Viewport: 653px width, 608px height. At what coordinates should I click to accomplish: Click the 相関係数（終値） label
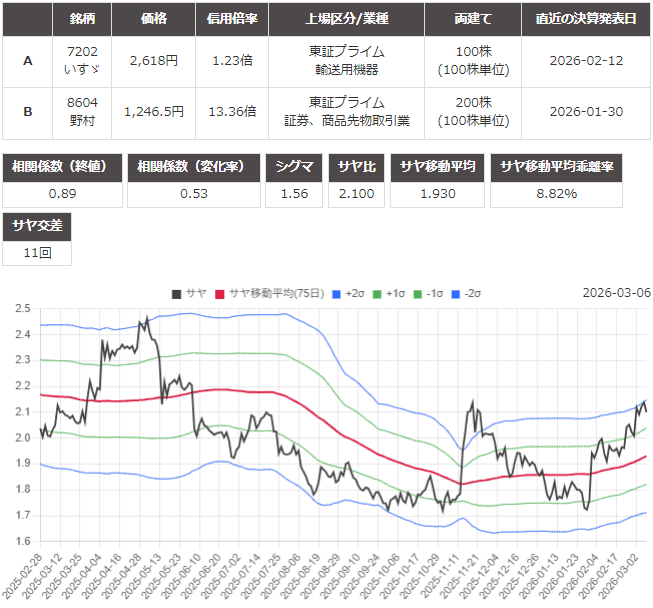[x=62, y=167]
